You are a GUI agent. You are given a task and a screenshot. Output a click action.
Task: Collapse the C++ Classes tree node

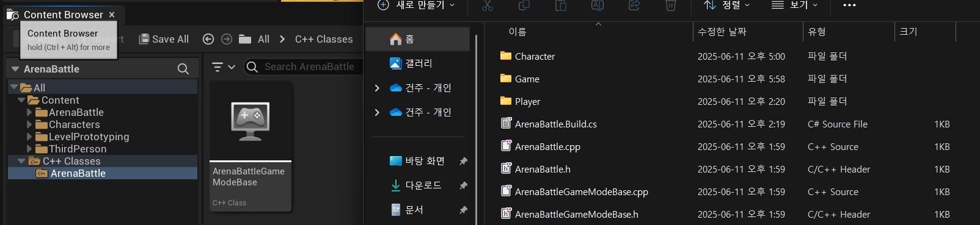pos(21,161)
